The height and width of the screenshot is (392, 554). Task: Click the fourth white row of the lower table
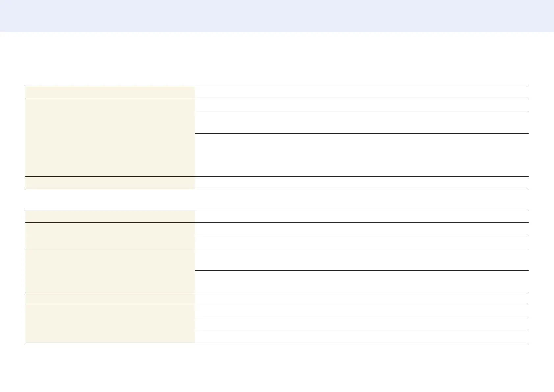pos(362,259)
